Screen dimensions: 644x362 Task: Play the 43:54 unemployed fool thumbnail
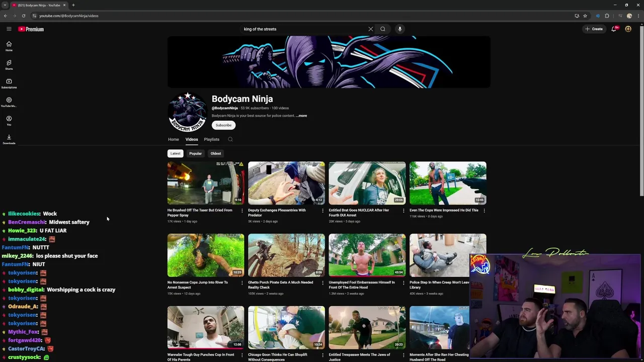(x=367, y=255)
